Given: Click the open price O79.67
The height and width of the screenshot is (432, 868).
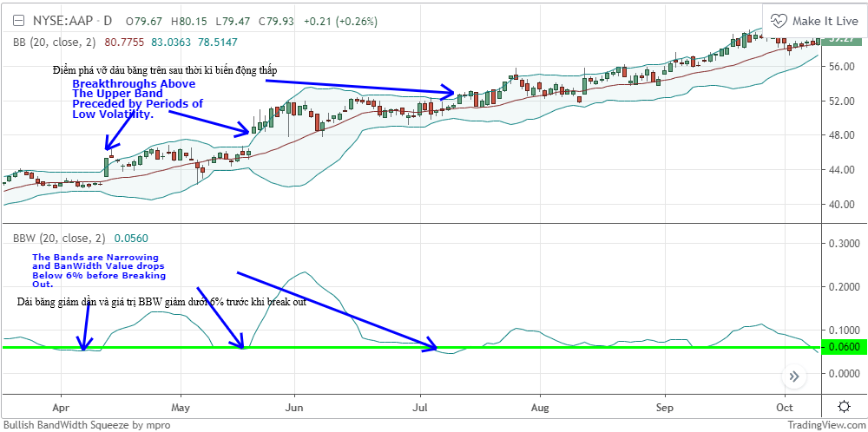Looking at the screenshot, I should 144,22.
